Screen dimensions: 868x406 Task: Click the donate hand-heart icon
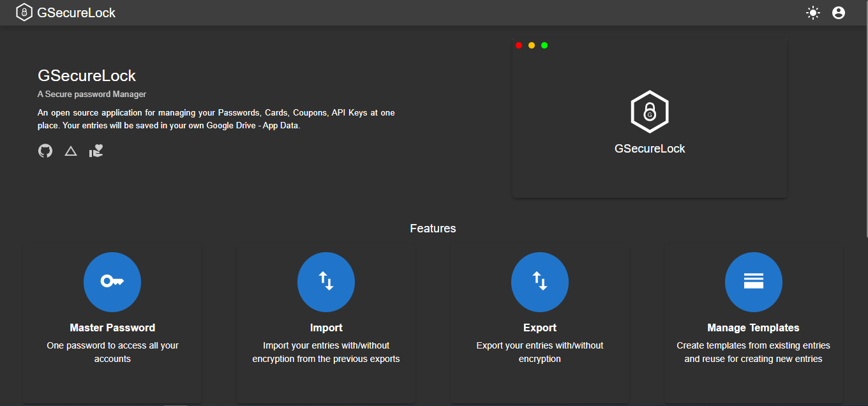point(96,151)
